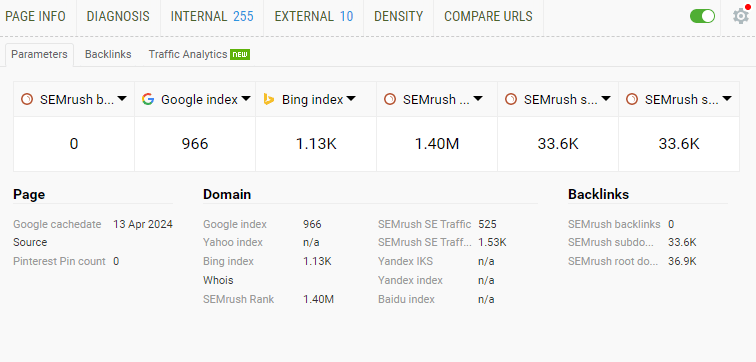The width and height of the screenshot is (756, 362).
Task: Turn off the green toggle switch
Action: click(x=702, y=16)
